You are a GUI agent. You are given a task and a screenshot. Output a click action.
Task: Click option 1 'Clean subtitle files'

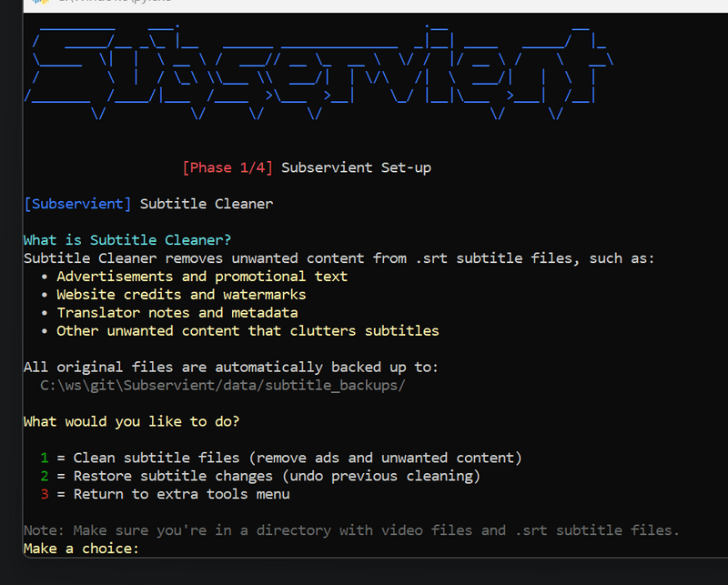[281, 458]
